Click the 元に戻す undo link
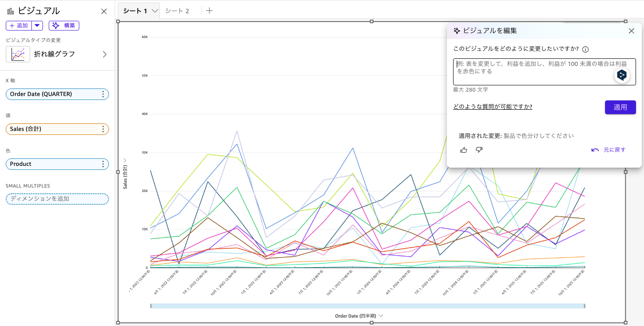 tap(609, 150)
